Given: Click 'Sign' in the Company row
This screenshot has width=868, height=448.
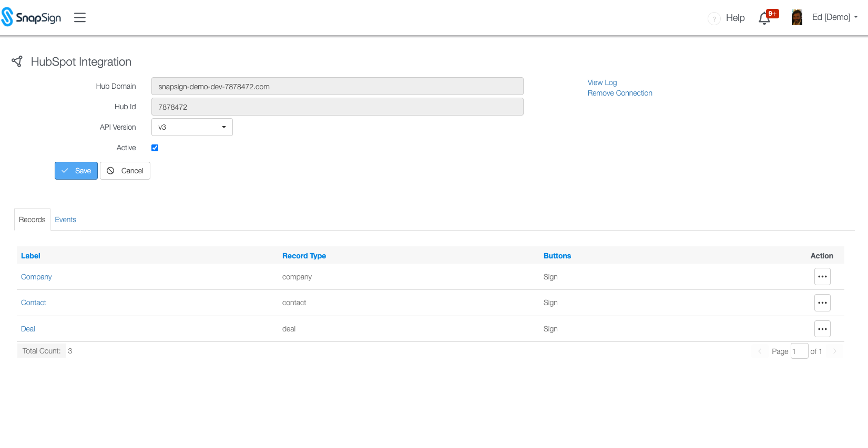Looking at the screenshot, I should 550,277.
